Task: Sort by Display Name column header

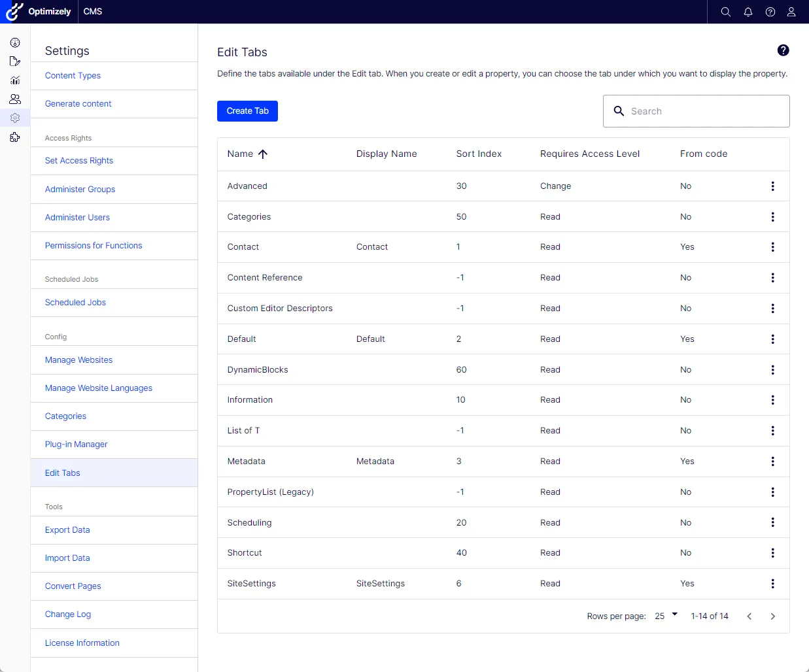Action: point(387,154)
